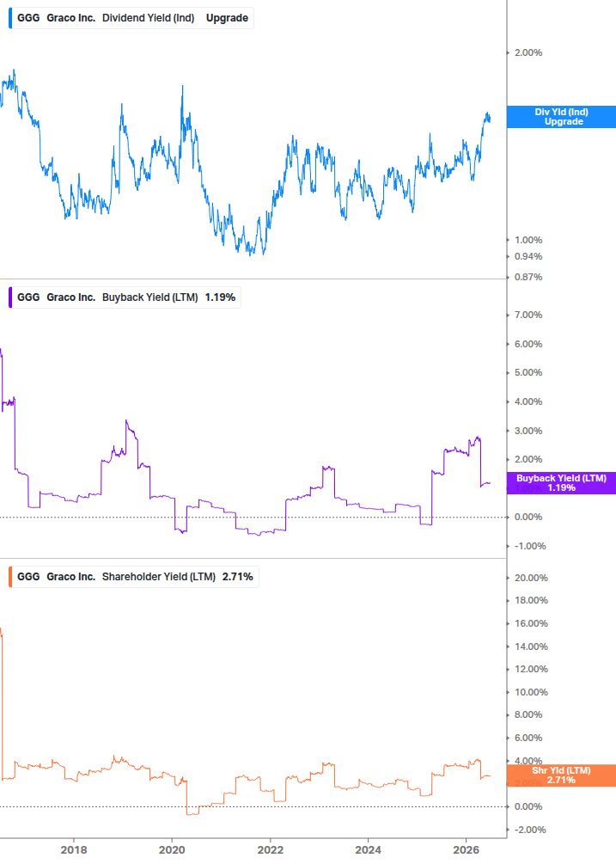Click the 12.00% tick on shareholder yield axis

pos(531,670)
